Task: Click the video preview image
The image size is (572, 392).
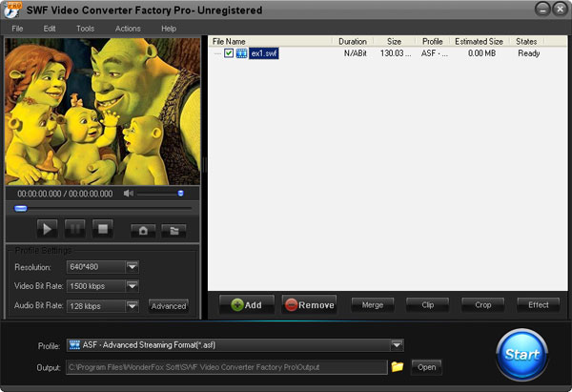Action: [103, 112]
